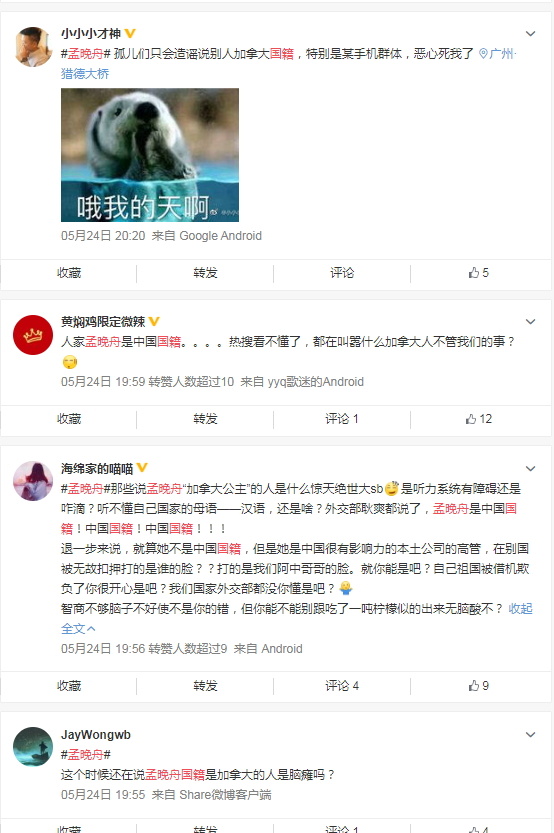Image resolution: width=554 pixels, height=833 pixels.
Task: Open the chevron menu on 黄焖鸡限定微辣's post
Action: click(x=530, y=322)
